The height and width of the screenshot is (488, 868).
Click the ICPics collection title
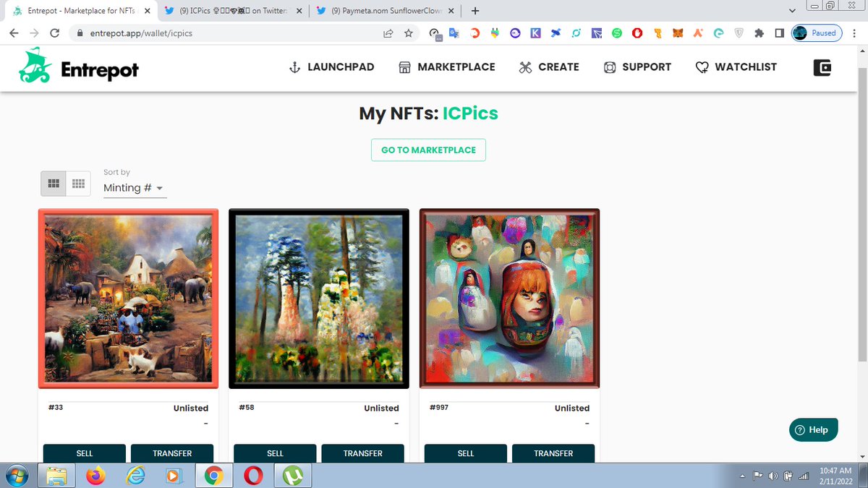(x=470, y=114)
